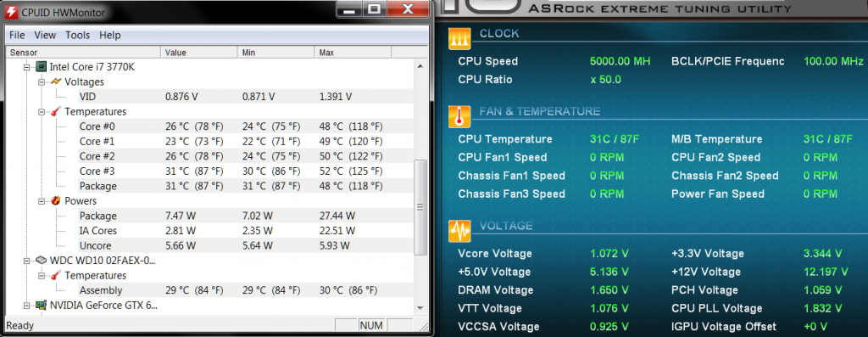Open the Help menu in HWMonitor
Image resolution: width=868 pixels, height=337 pixels.
click(109, 35)
